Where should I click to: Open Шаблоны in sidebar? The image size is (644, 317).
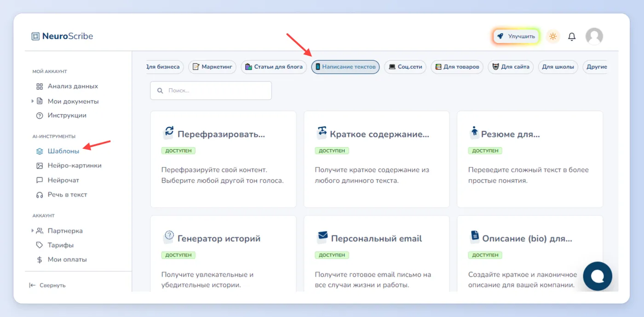tap(63, 151)
